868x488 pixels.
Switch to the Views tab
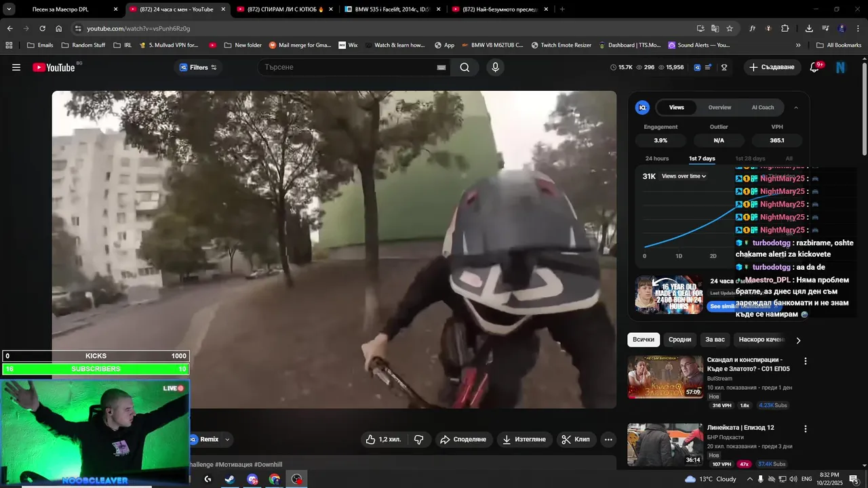pos(677,107)
